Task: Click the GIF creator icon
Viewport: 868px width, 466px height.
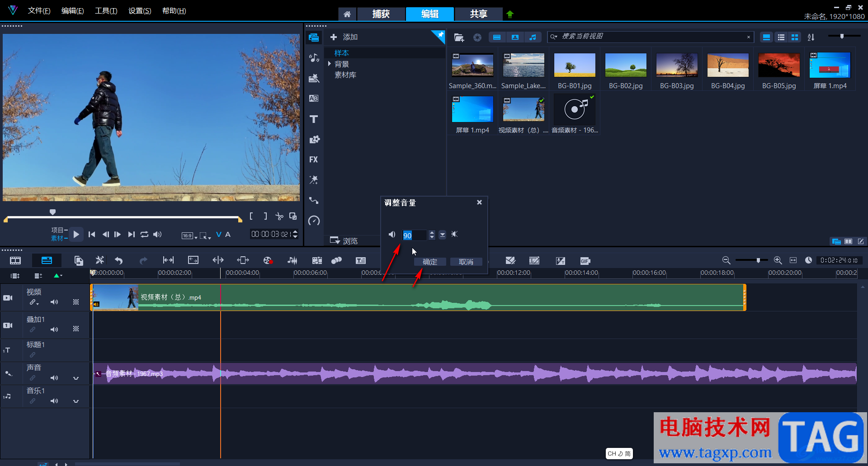Action: [x=585, y=261]
